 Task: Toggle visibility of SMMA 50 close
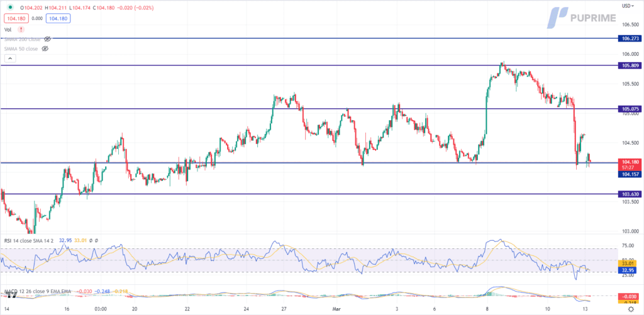(x=45, y=48)
